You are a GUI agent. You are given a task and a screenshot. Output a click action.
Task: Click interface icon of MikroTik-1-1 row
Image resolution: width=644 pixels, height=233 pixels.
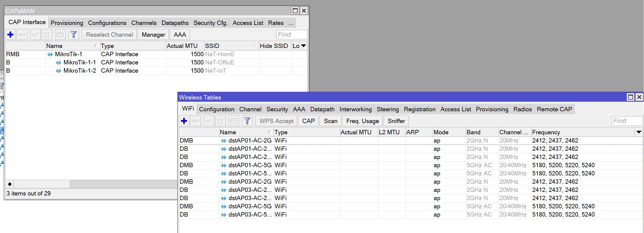[x=59, y=62]
